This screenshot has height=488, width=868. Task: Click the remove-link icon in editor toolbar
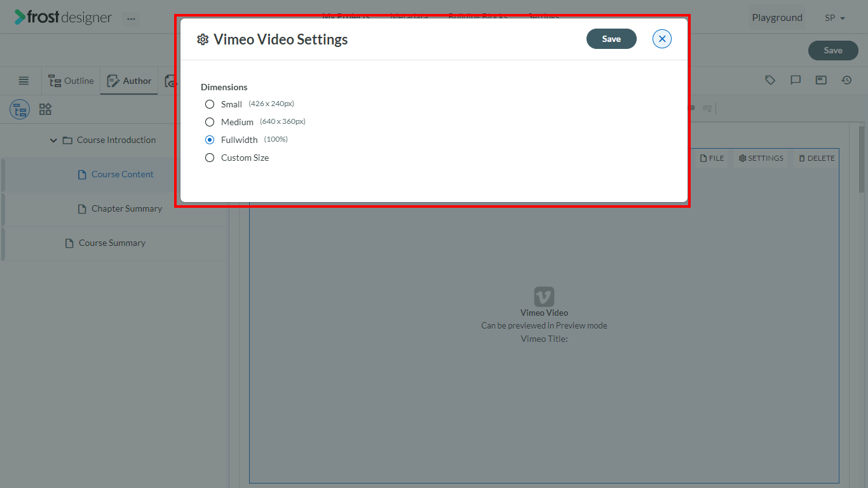pos(707,109)
